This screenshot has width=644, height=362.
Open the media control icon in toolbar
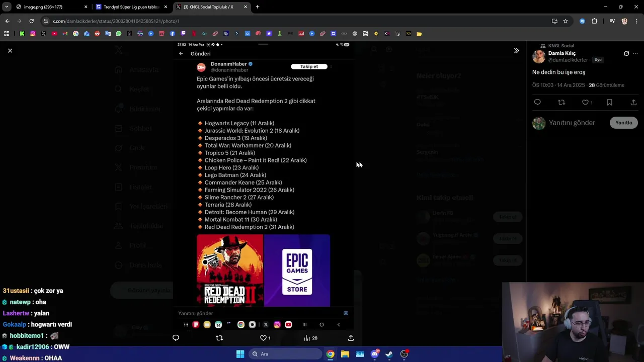click(x=612, y=21)
